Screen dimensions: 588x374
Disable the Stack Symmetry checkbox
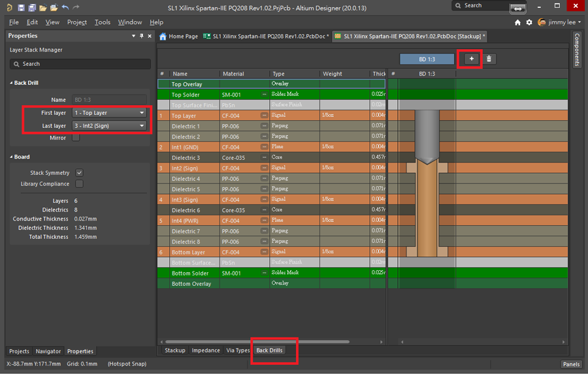pyautogui.click(x=79, y=173)
